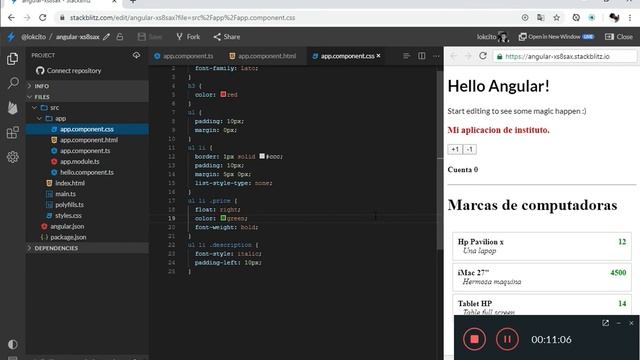Stop the screen recording
The width and height of the screenshot is (640, 360).
coord(474,339)
